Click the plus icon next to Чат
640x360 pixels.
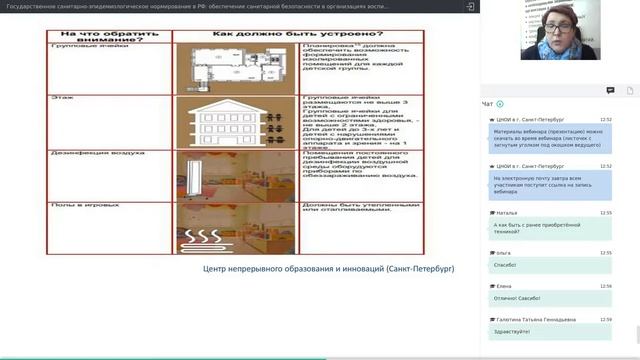[500, 104]
